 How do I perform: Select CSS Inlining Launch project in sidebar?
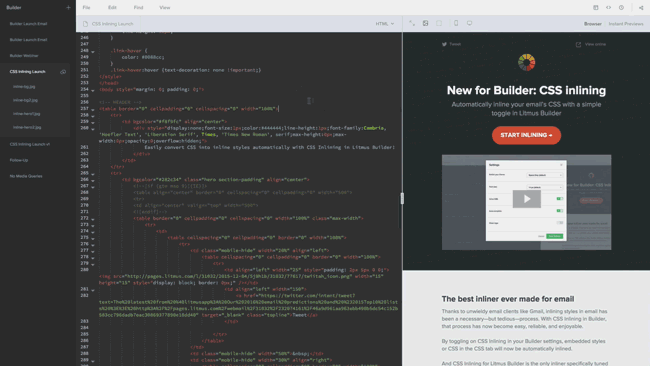pos(27,72)
